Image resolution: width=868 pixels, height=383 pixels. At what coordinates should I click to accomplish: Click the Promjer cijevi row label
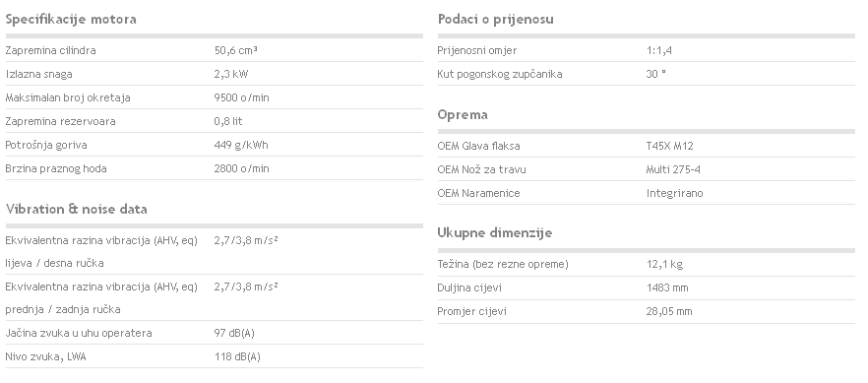pyautogui.click(x=469, y=311)
